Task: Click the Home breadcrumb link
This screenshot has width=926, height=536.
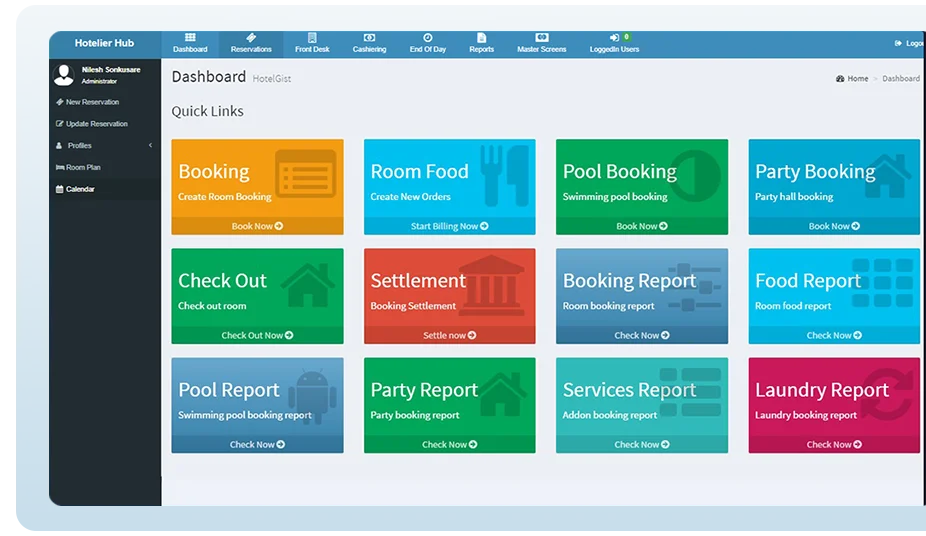Action: click(x=857, y=78)
